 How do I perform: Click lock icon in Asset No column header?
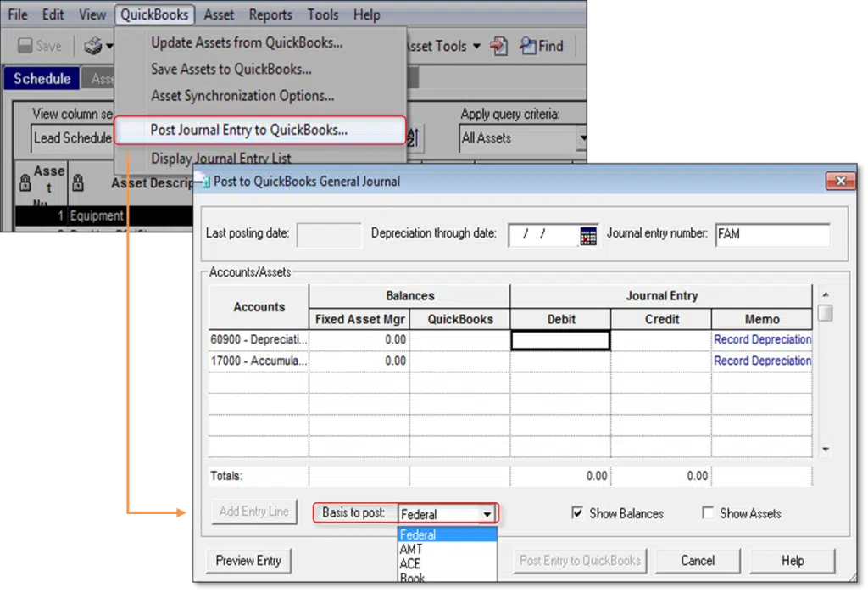point(25,183)
